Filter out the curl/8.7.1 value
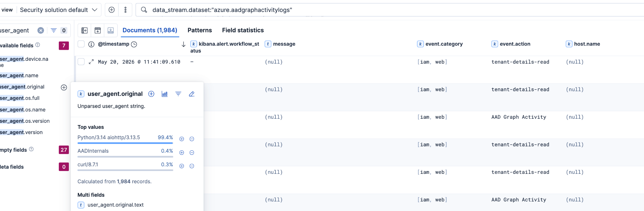This screenshot has width=644, height=211. [192, 166]
